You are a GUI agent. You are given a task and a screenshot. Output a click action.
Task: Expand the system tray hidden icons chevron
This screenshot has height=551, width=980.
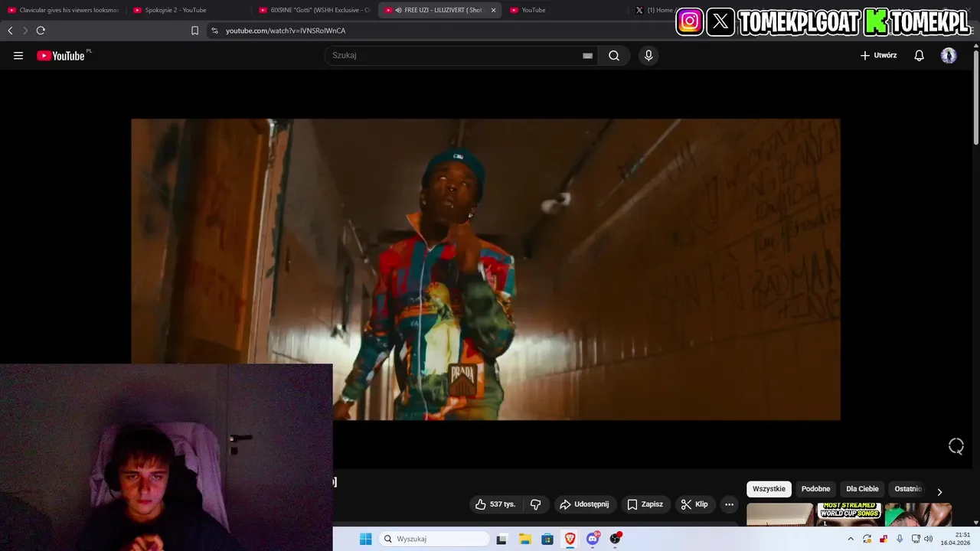pos(851,539)
